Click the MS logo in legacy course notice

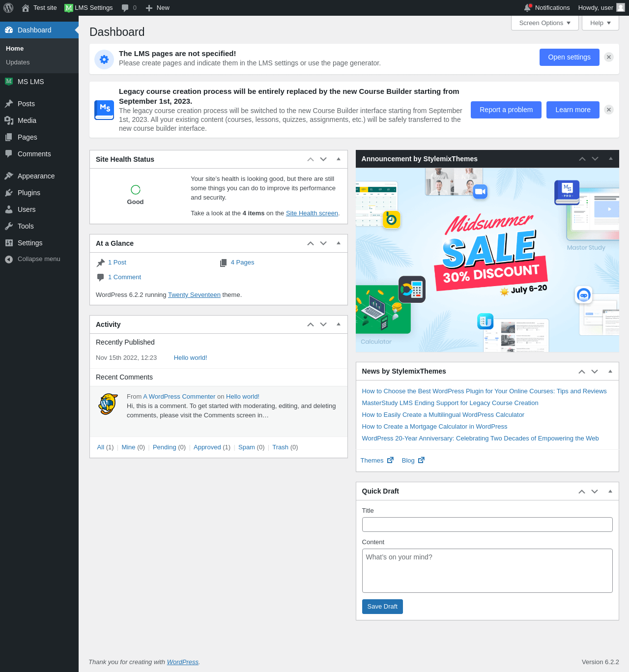click(104, 110)
